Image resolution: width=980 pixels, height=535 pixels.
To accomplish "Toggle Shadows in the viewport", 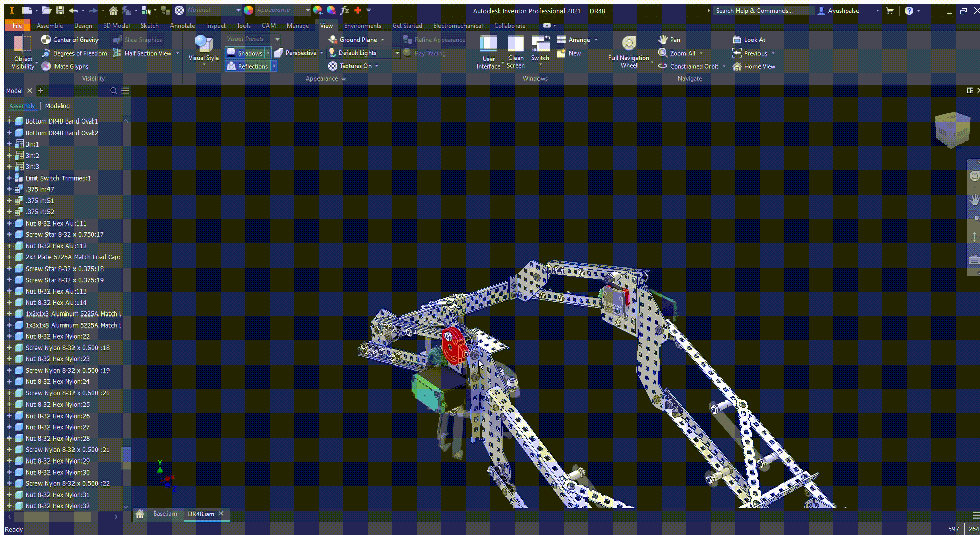I will click(244, 53).
